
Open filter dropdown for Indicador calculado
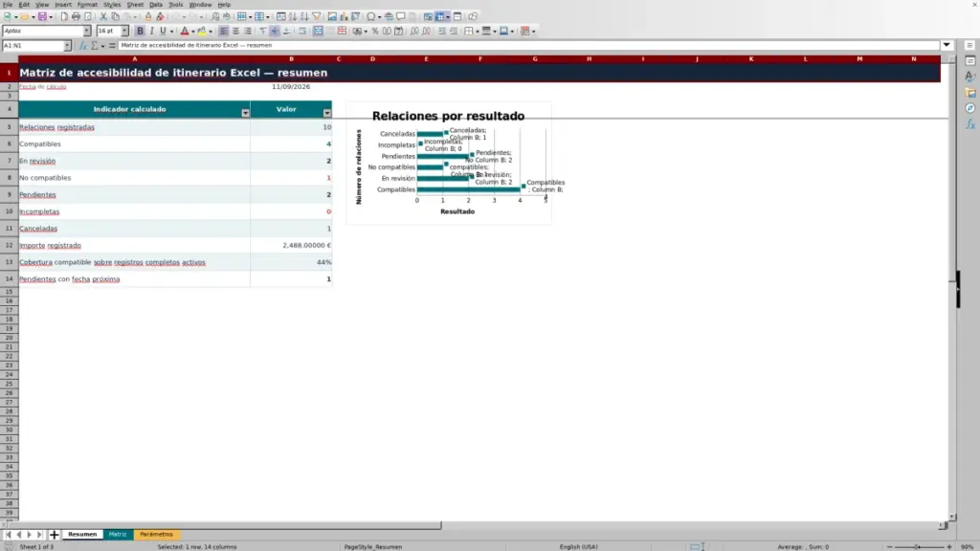(245, 113)
